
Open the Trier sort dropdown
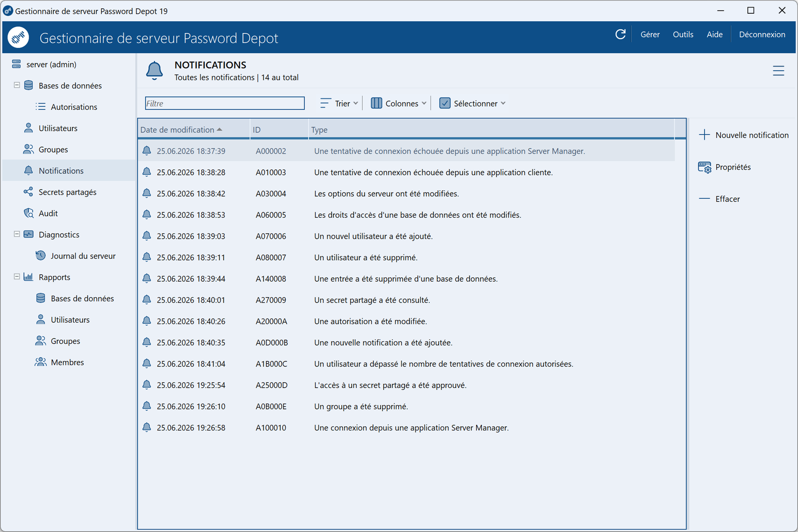pyautogui.click(x=339, y=103)
